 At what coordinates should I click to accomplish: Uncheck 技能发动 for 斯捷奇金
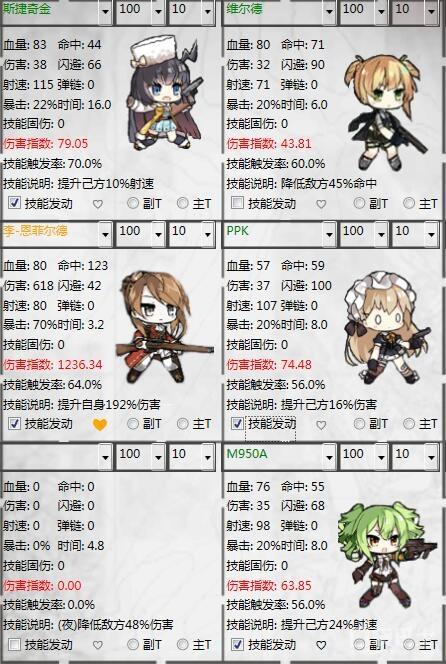tap(14, 203)
